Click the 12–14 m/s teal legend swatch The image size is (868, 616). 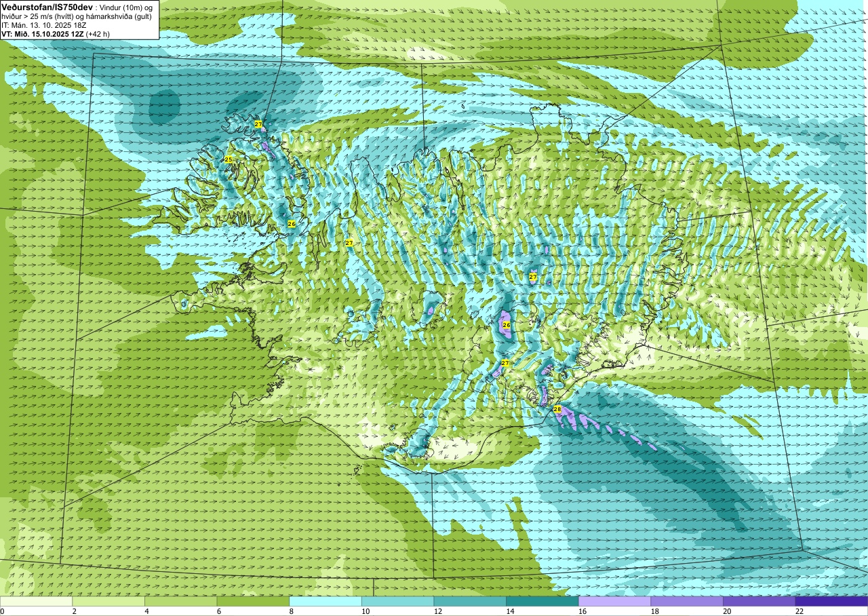tap(470, 601)
